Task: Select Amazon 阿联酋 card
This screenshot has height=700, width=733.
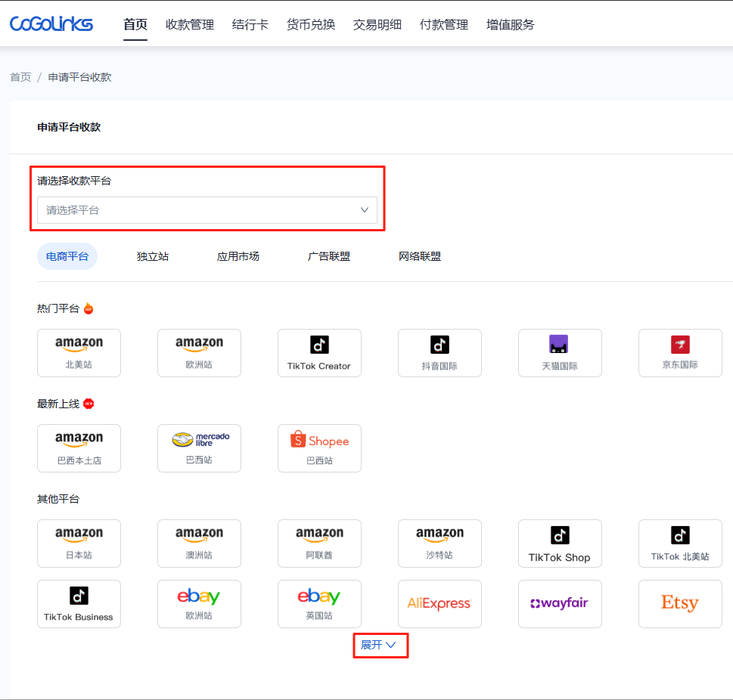Action: [x=319, y=544]
